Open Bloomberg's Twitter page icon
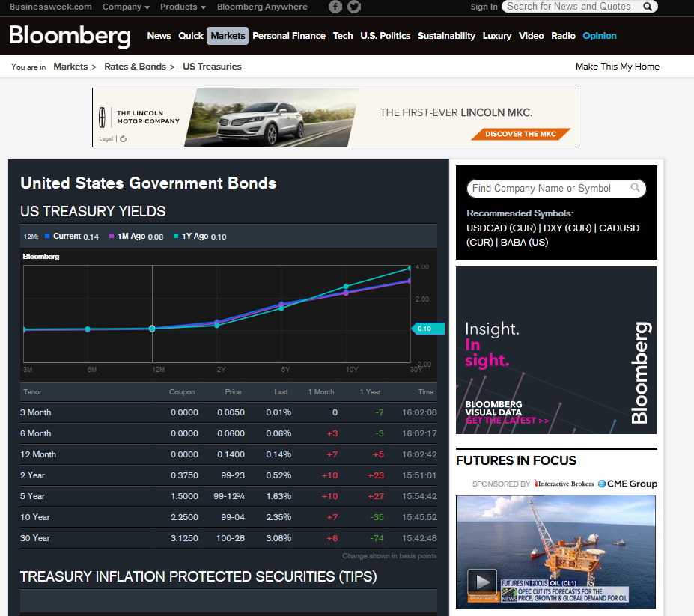694x616 pixels. click(354, 7)
